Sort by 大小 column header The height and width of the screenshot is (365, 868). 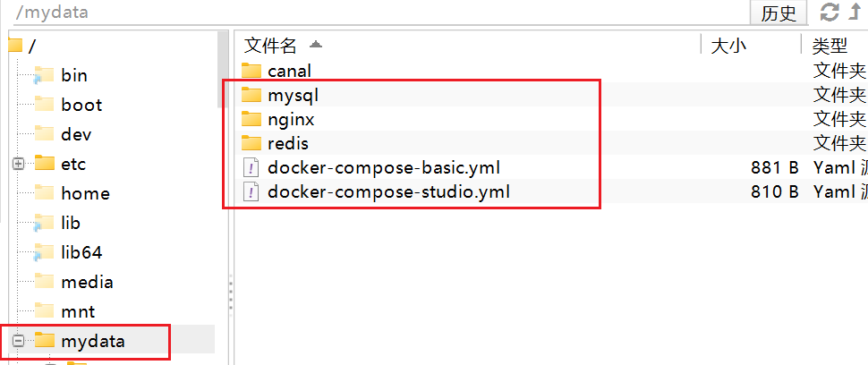[728, 46]
